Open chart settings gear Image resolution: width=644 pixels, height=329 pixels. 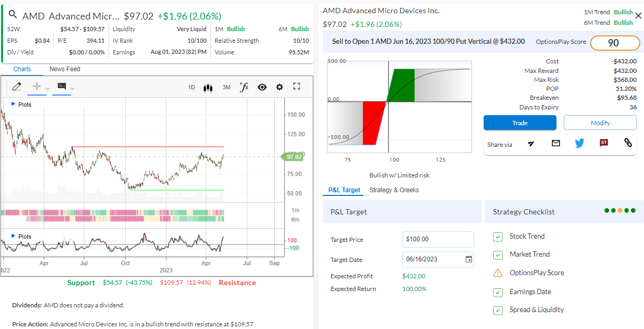[x=280, y=87]
